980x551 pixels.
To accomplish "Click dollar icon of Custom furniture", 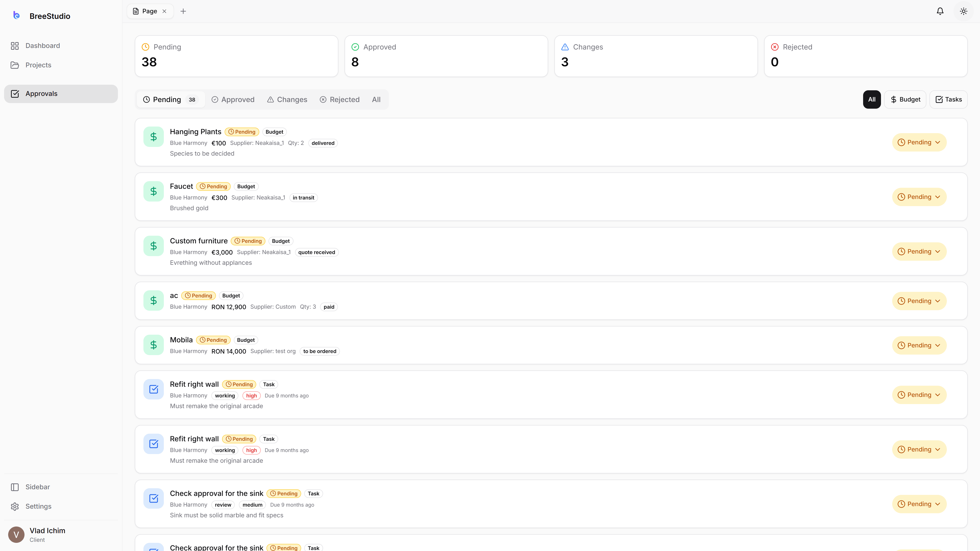I will 153,246.
